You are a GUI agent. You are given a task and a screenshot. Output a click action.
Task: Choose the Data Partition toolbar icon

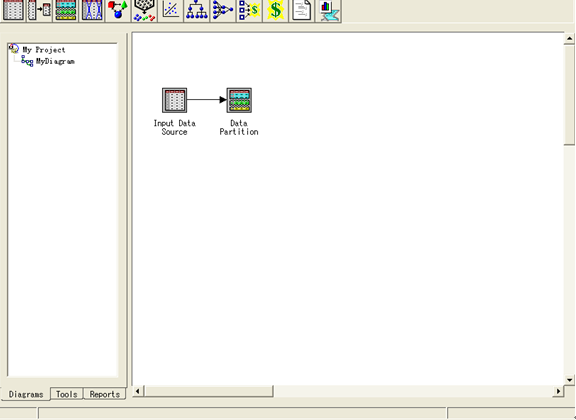click(x=66, y=10)
